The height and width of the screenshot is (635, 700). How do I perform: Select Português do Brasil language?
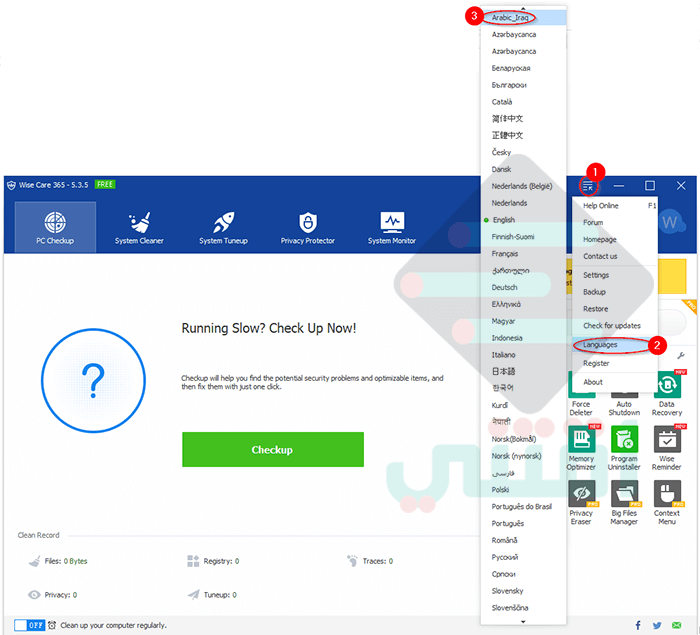pos(523,506)
